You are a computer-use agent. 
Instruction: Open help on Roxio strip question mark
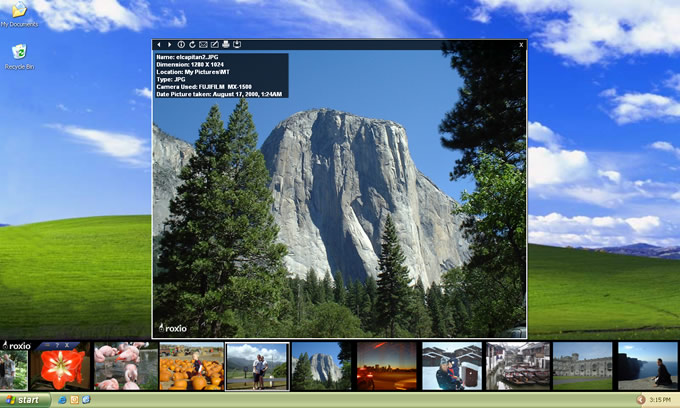[57, 345]
